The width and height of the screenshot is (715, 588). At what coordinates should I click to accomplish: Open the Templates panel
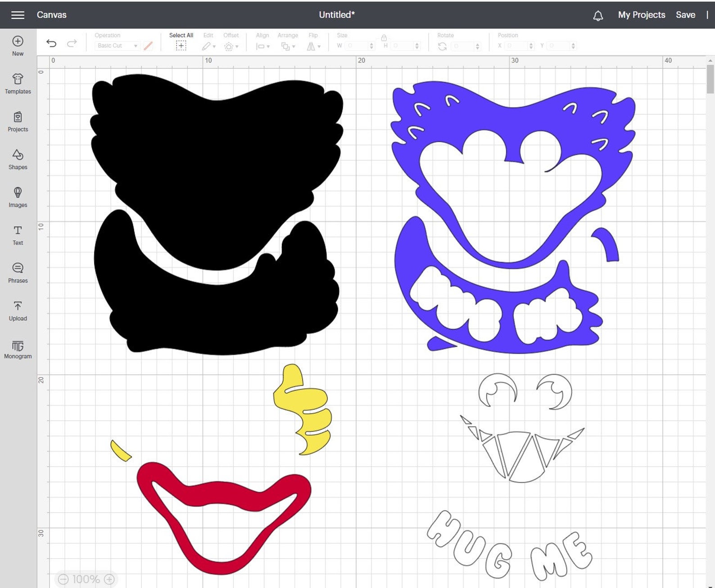point(18,84)
